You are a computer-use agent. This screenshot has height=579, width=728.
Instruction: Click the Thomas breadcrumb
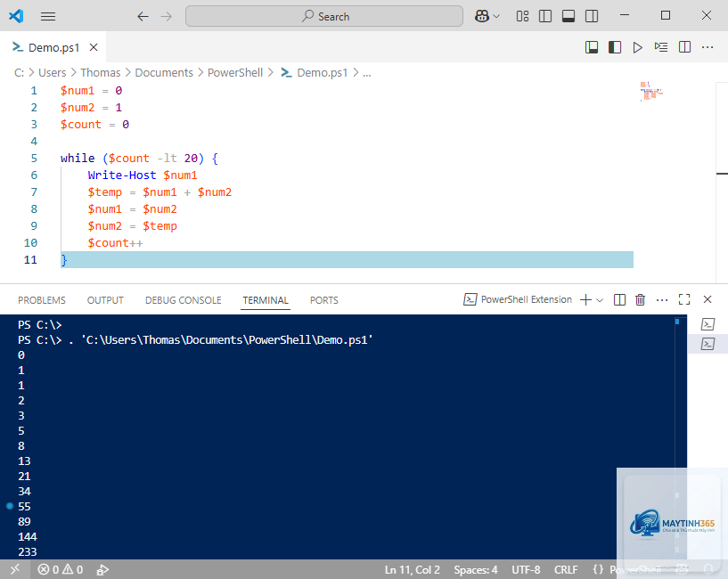click(x=101, y=73)
